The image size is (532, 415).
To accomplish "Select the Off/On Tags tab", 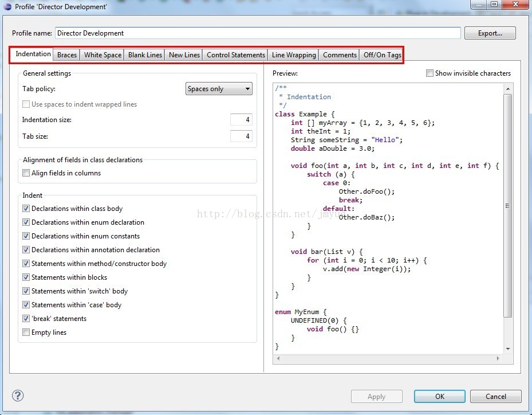I will [x=383, y=54].
